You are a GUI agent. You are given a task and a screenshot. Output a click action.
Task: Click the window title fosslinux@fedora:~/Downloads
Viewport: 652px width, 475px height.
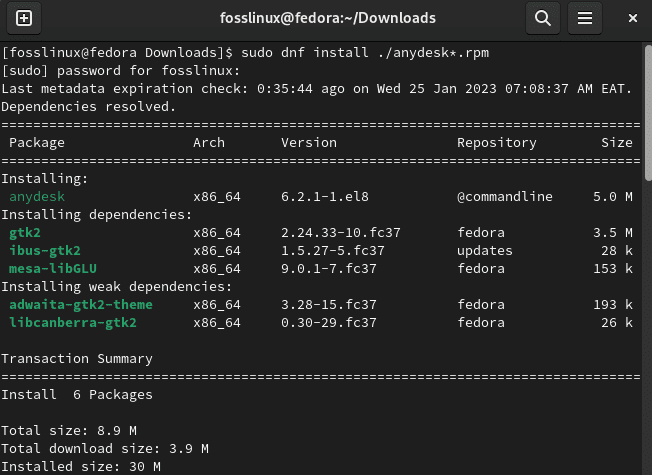tap(328, 18)
